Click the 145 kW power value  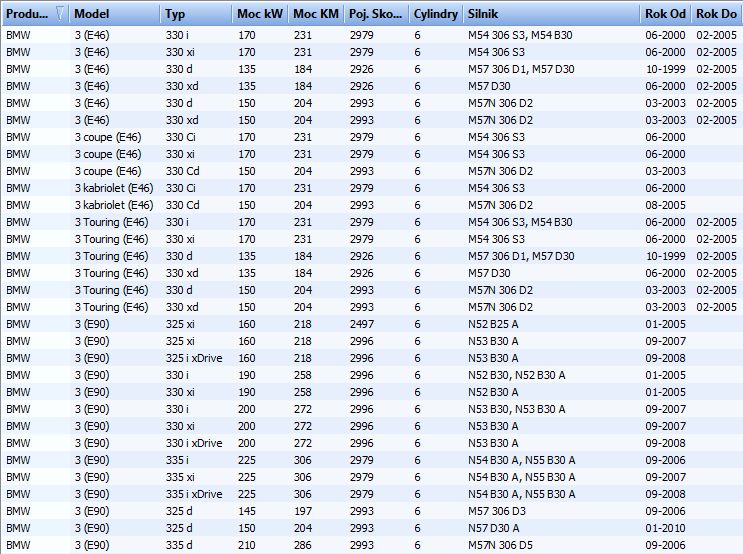[246, 511]
